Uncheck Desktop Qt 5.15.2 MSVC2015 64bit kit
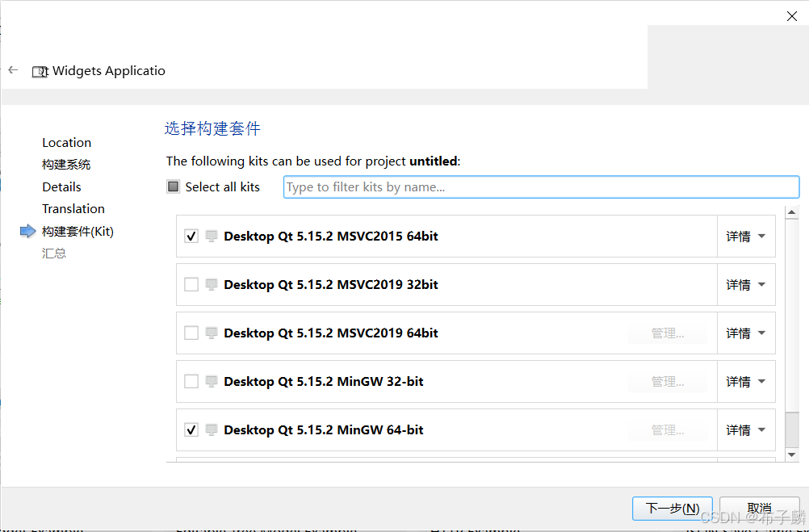 tap(191, 237)
